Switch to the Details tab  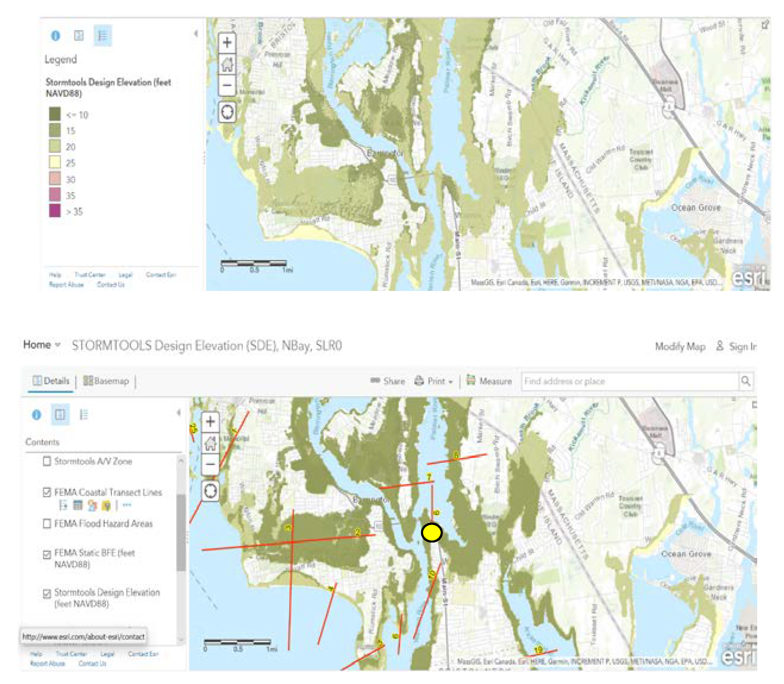(51, 381)
